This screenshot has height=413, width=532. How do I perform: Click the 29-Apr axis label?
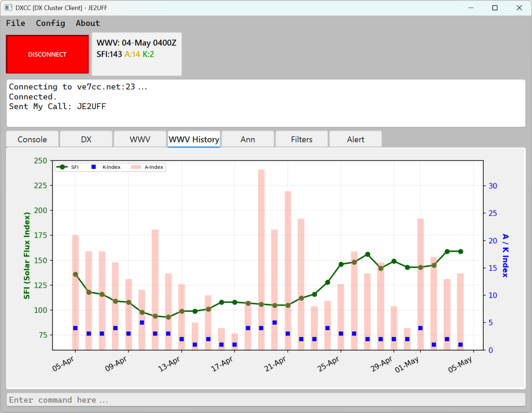click(382, 364)
